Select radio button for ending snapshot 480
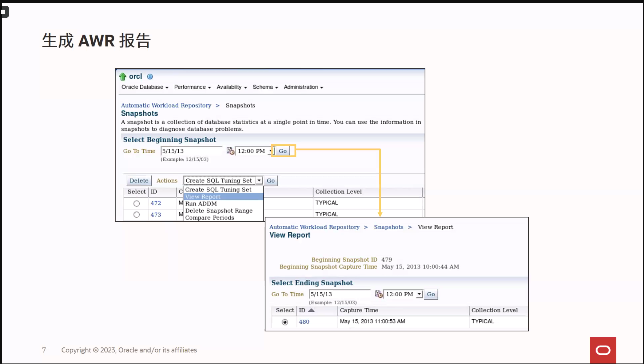Screen dimensions: 644x364 (x=285, y=322)
